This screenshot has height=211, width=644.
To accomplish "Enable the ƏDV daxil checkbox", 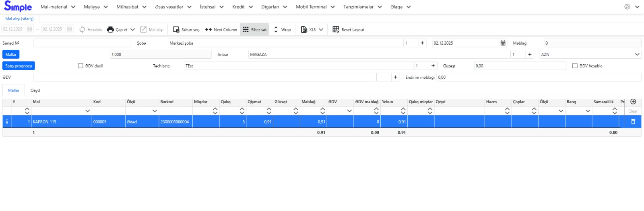I will click(x=80, y=66).
